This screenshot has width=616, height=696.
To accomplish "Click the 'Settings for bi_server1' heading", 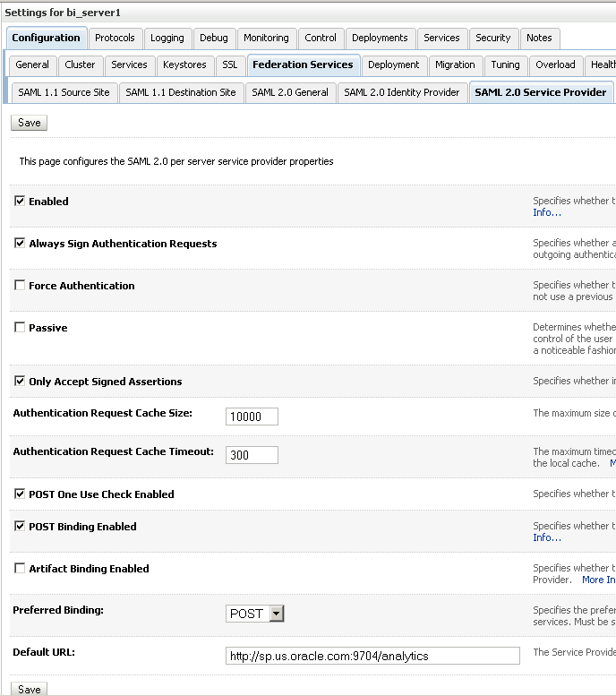I will (x=63, y=13).
